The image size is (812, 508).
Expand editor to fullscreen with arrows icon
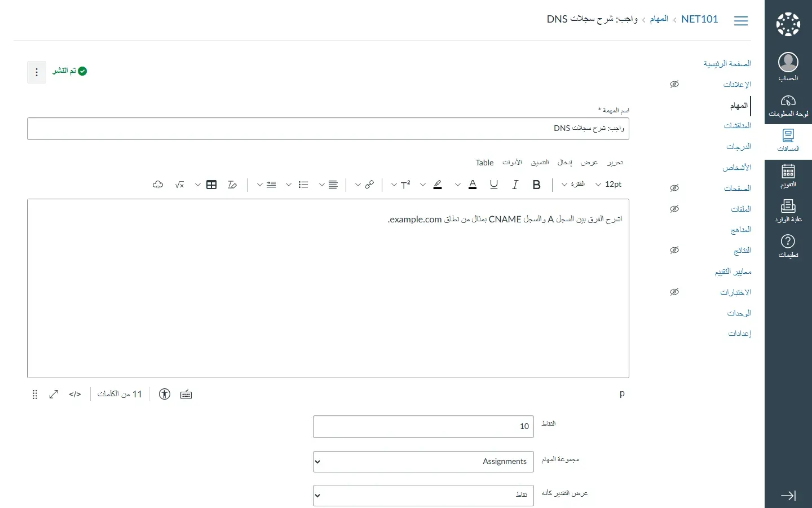(x=54, y=394)
